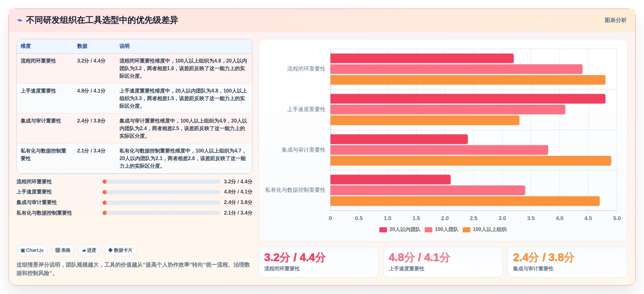Click red 20人以内团队 bar for 流程闭环重要性
The width and height of the screenshot is (644, 294).
tap(422, 58)
